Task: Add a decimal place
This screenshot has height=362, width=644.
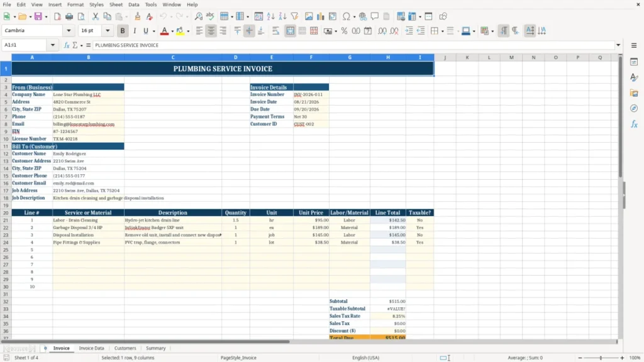Action: (382, 31)
